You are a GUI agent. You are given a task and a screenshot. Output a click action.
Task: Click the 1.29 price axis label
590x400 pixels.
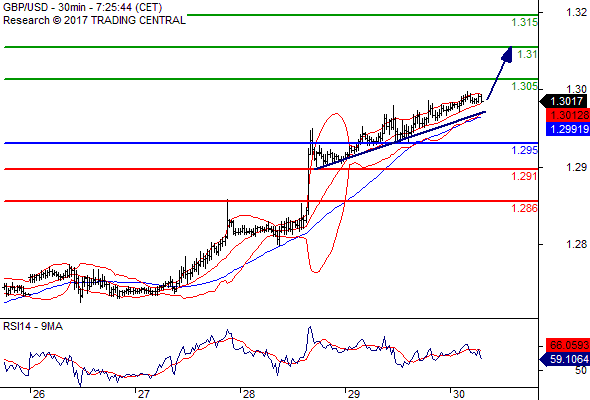(x=576, y=167)
